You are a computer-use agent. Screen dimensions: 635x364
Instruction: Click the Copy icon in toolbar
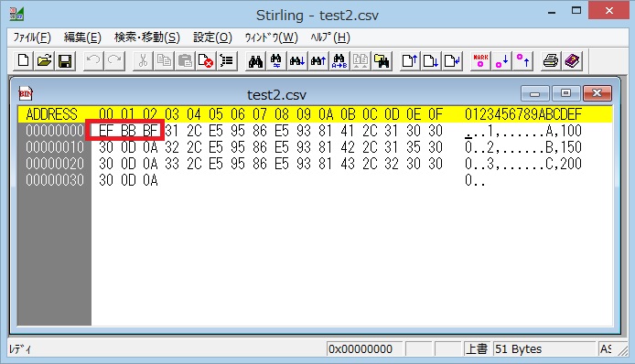point(164,61)
